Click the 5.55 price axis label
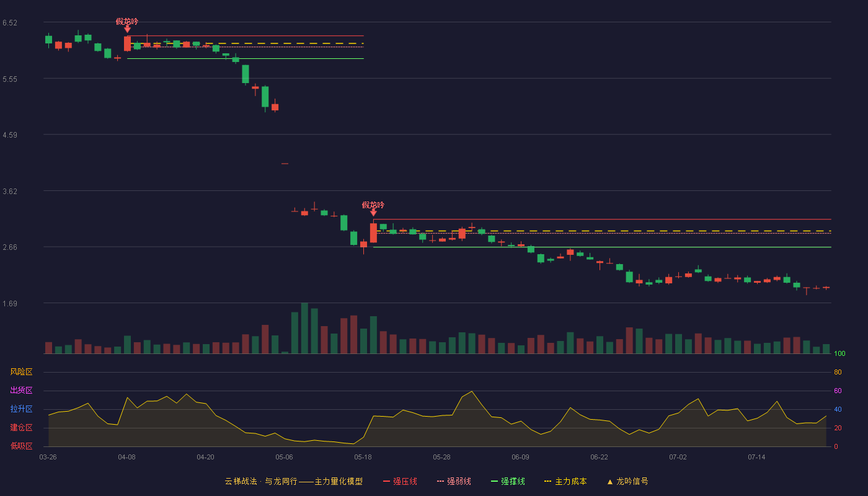The image size is (868, 496). tap(10, 79)
